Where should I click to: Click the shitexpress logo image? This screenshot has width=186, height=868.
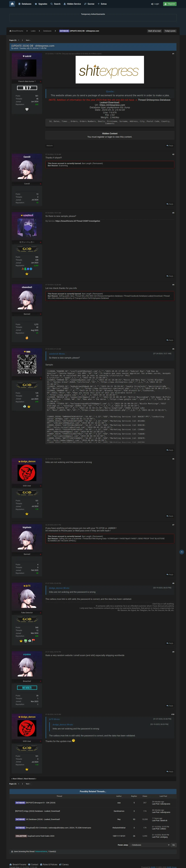pos(110,70)
